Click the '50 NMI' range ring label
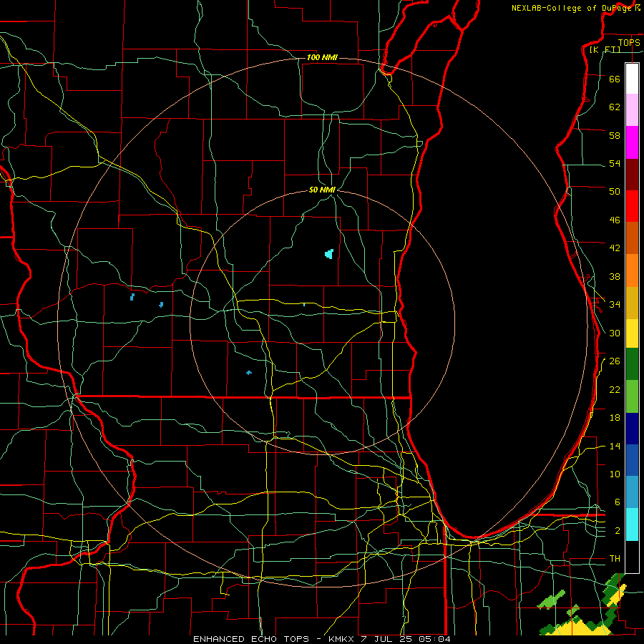 (322, 190)
